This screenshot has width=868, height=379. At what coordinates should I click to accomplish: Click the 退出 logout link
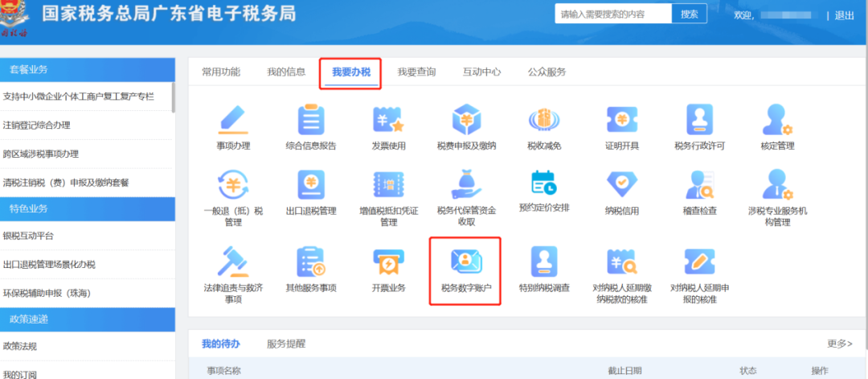click(x=844, y=15)
